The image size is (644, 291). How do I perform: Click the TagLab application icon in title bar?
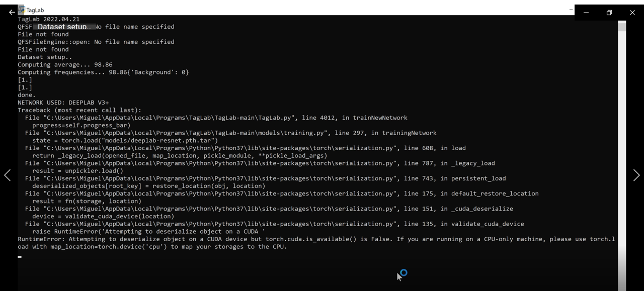20,10
